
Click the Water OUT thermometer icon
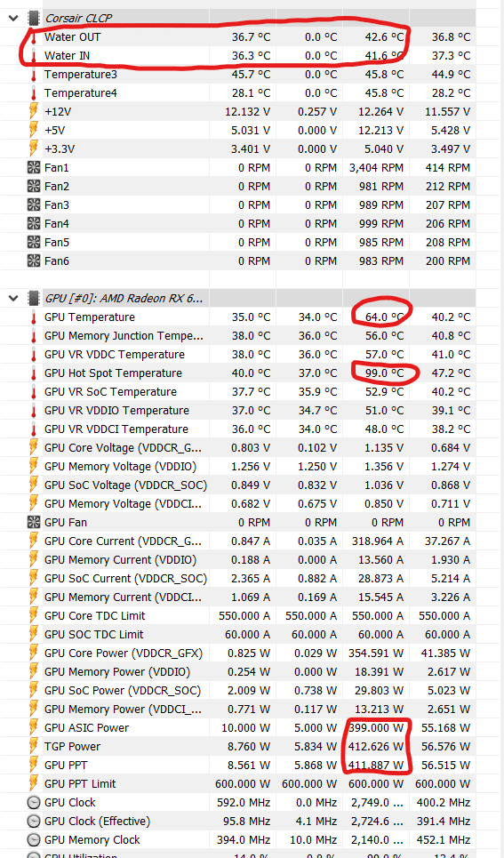pyautogui.click(x=34, y=37)
